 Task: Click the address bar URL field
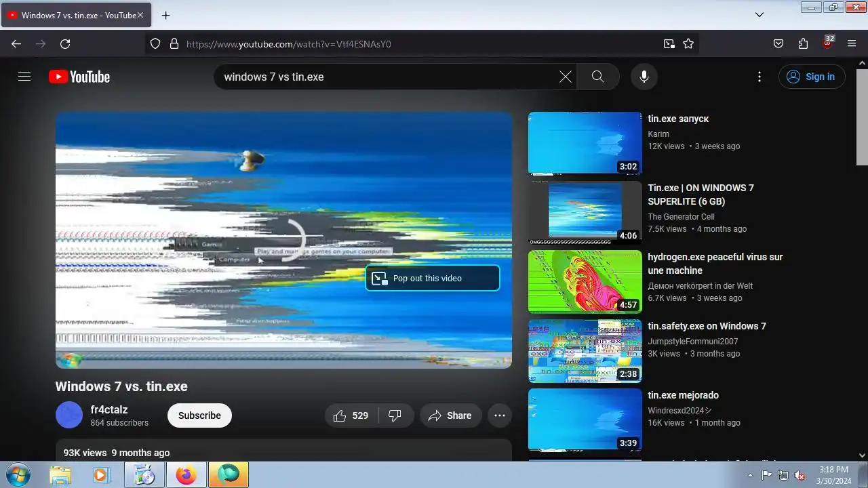click(x=420, y=44)
